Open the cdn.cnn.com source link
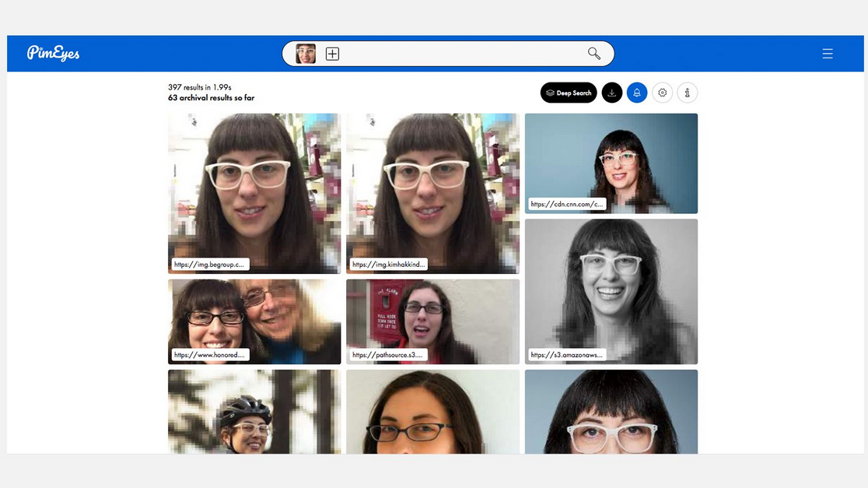This screenshot has width=868, height=488. (x=566, y=204)
